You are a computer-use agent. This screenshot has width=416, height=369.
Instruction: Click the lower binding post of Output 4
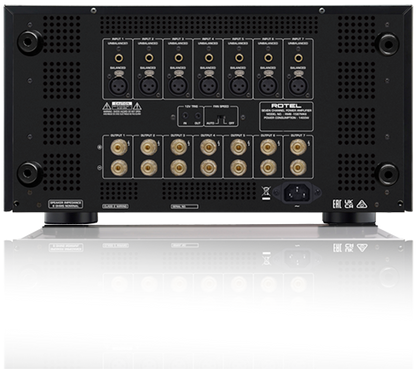click(209, 167)
